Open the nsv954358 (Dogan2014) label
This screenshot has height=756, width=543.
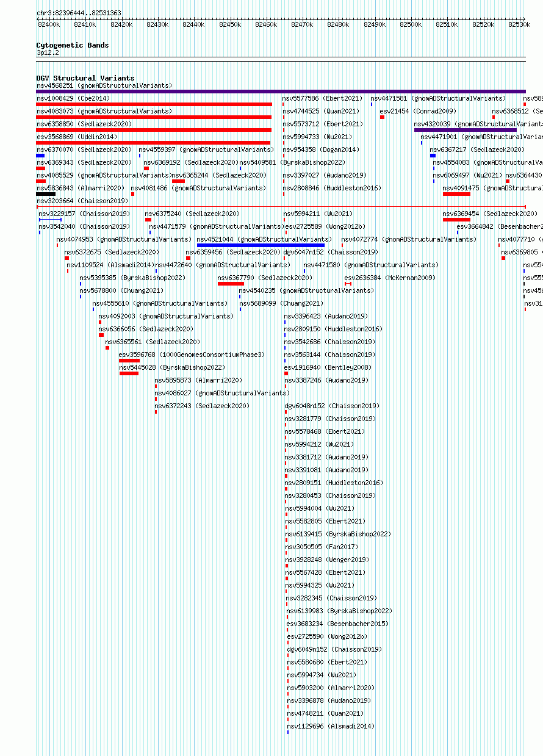pos(321,149)
